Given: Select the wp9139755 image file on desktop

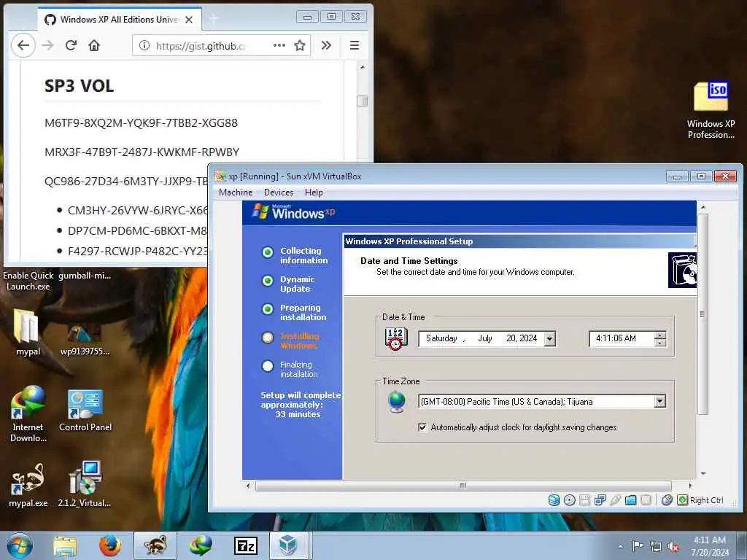Looking at the screenshot, I should coord(85,339).
